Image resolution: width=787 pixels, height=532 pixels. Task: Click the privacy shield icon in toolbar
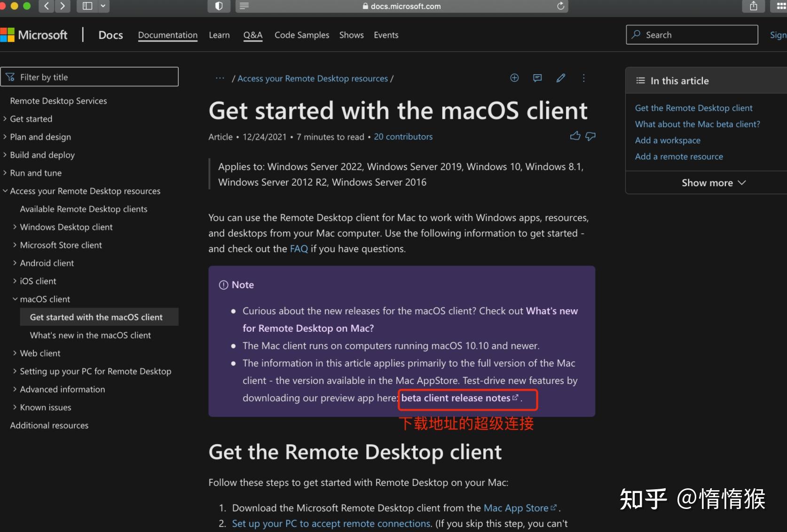tap(218, 6)
